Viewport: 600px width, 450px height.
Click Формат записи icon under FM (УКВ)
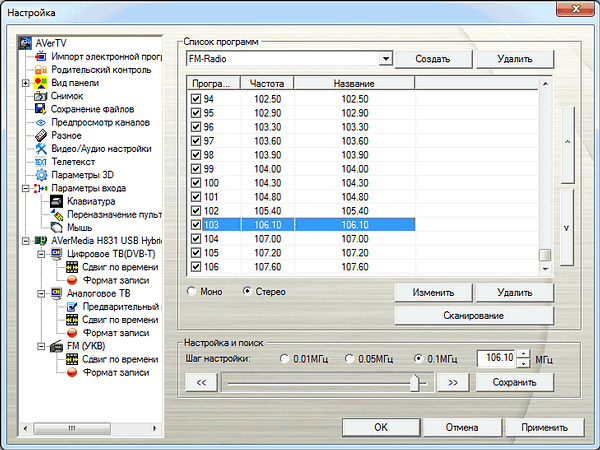click(x=72, y=372)
